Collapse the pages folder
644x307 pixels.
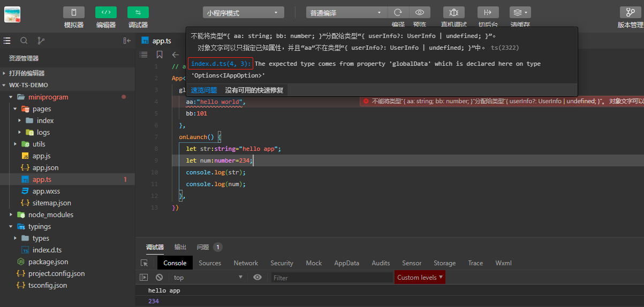click(x=67, y=109)
